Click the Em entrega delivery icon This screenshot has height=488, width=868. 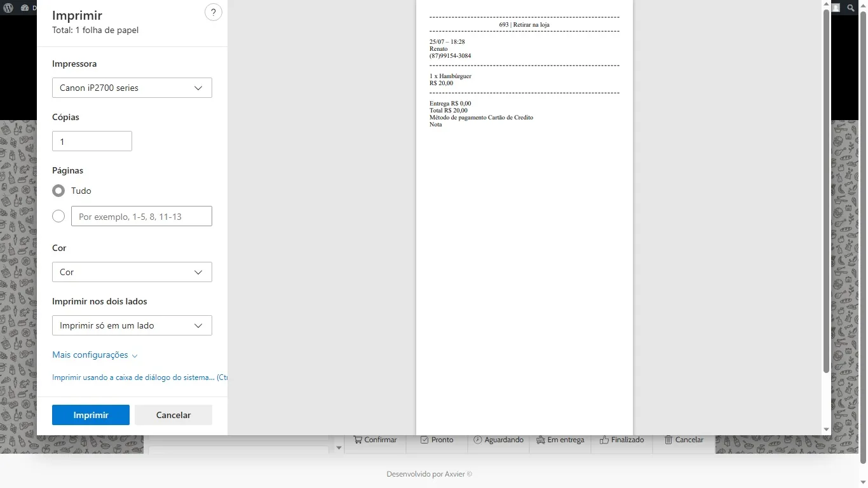(541, 440)
